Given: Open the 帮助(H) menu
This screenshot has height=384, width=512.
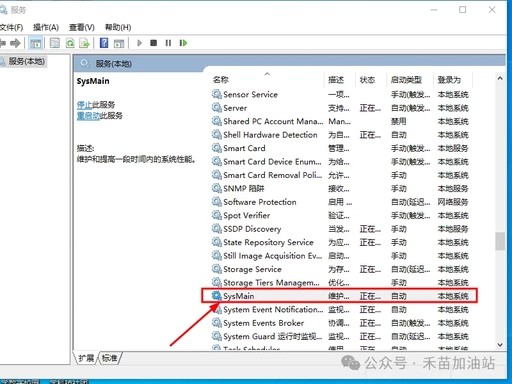Looking at the screenshot, I should 118,27.
